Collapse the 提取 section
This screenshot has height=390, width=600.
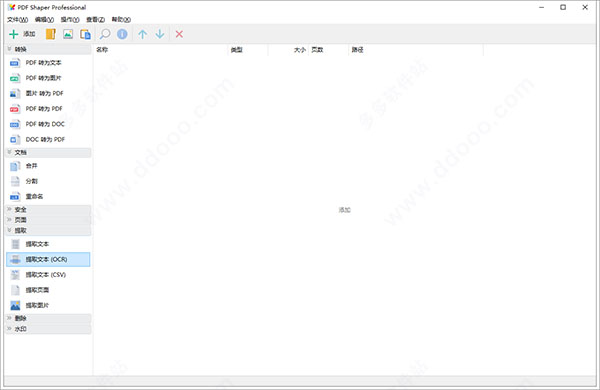tap(48, 230)
